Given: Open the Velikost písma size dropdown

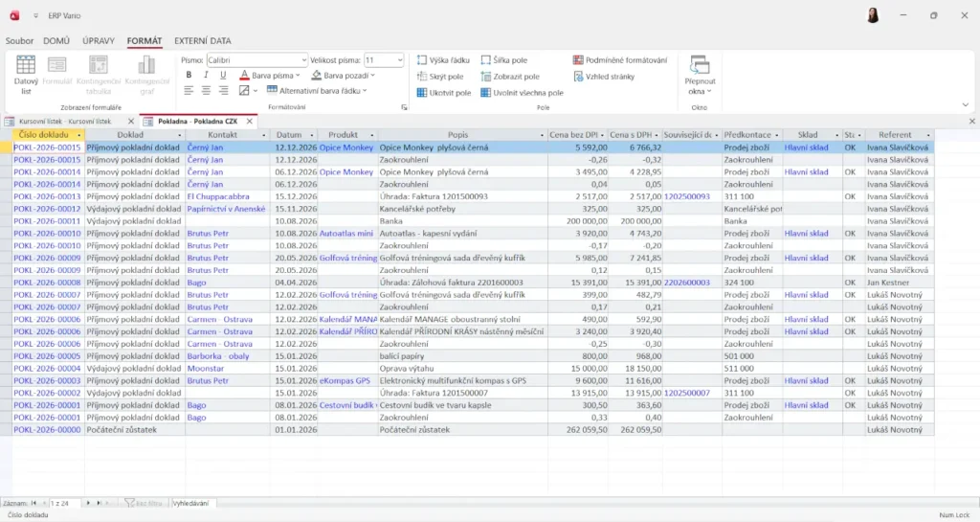Looking at the screenshot, I should pyautogui.click(x=398, y=59).
